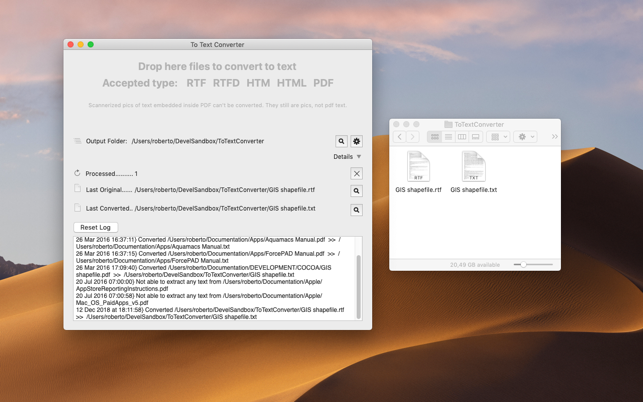
Task: Open the Finder group-by dropdown
Action: (499, 137)
